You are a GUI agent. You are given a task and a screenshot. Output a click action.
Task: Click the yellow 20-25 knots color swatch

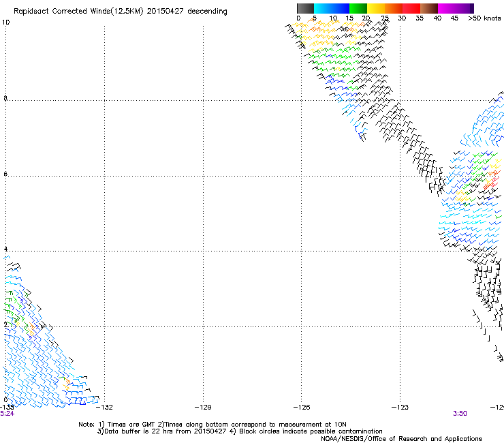(376, 8)
